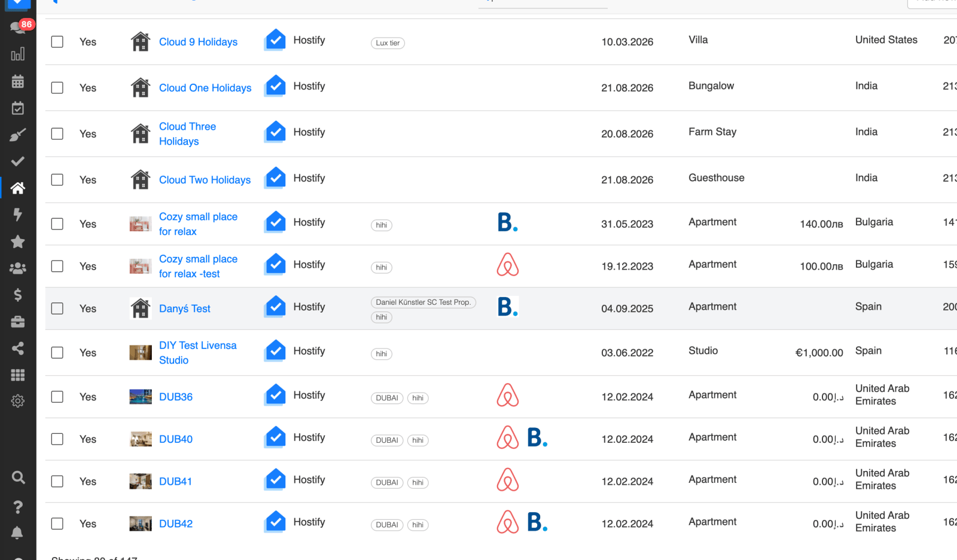Click Booking.com icon in Cozy small place for relax row
Viewport: 957px width, 560px height.
click(507, 222)
